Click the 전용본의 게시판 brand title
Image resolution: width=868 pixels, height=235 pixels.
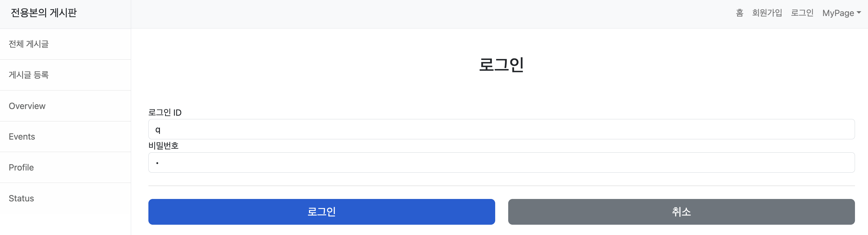click(x=44, y=13)
